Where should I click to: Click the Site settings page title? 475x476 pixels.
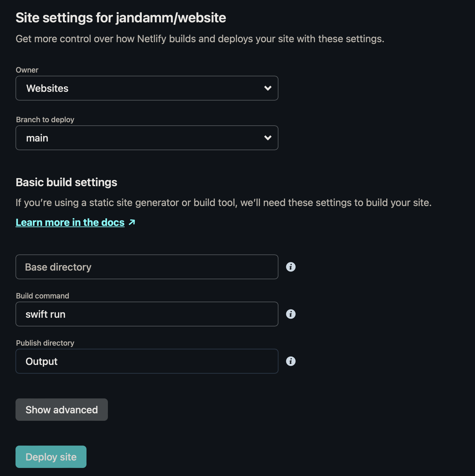point(121,18)
